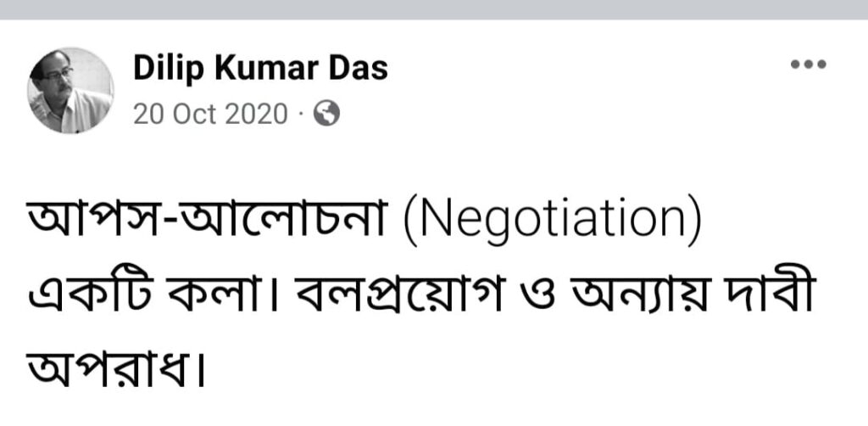Click the gray separator bar above the post
This screenshot has width=868, height=426.
(x=434, y=9)
